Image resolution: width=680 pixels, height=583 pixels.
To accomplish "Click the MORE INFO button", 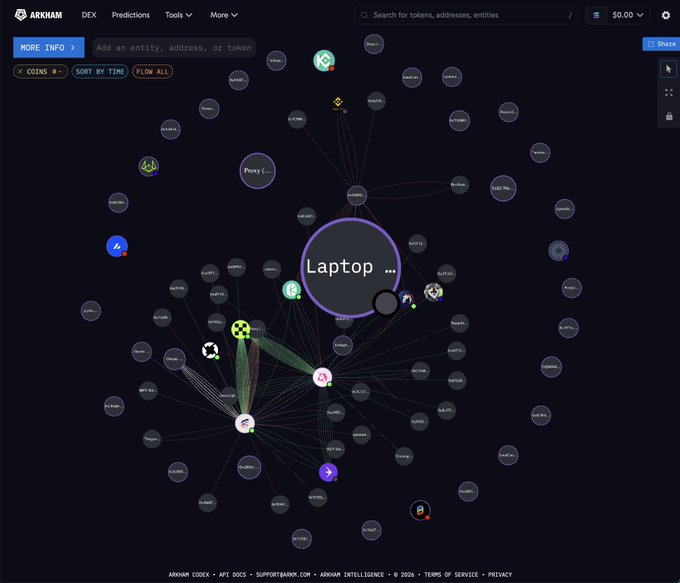I will 49,47.
